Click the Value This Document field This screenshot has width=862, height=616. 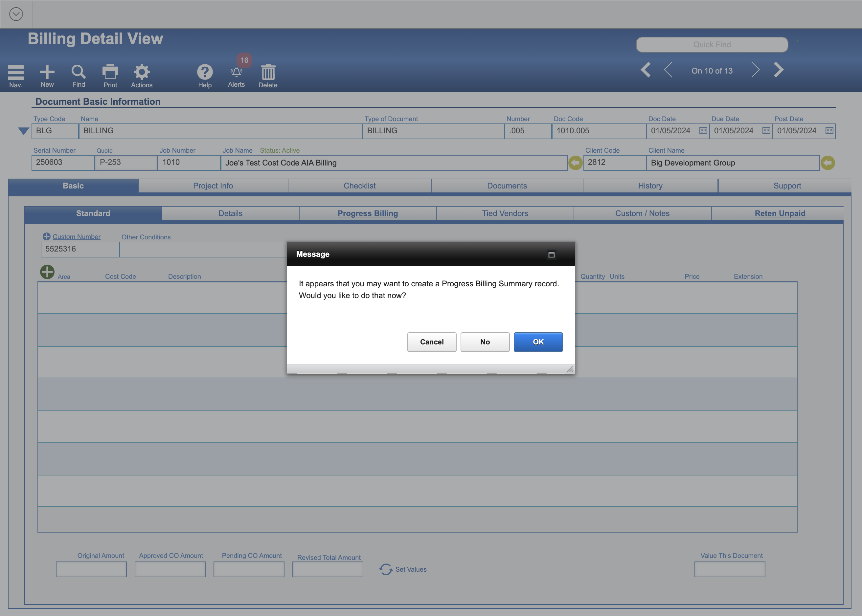tap(730, 569)
